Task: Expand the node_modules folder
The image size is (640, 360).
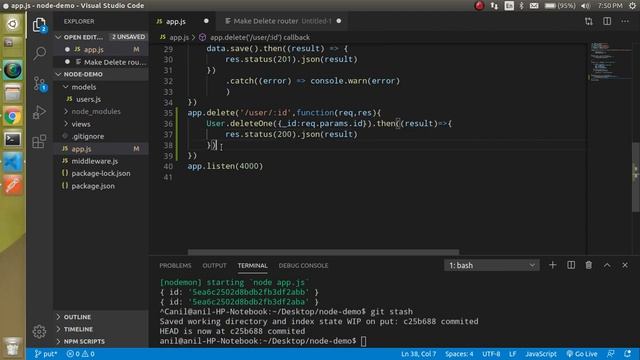Action: click(101, 111)
